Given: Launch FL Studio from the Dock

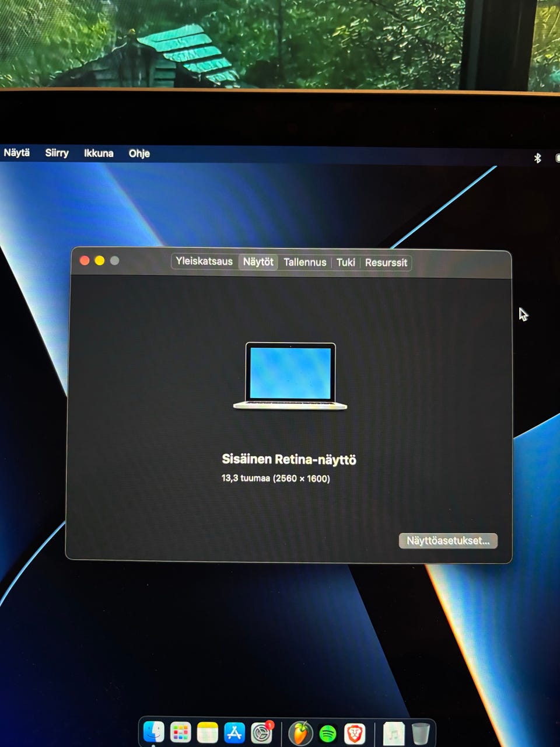Looking at the screenshot, I should click(x=300, y=733).
